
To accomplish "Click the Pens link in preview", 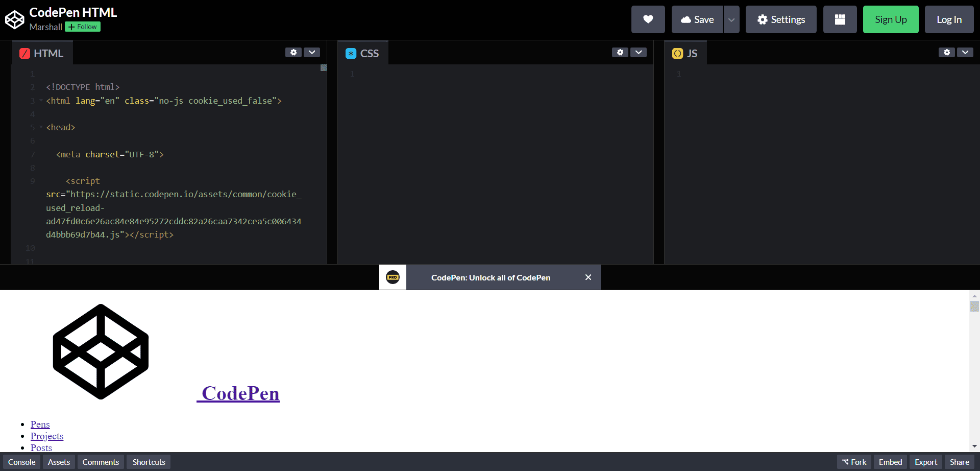I will tap(40, 425).
